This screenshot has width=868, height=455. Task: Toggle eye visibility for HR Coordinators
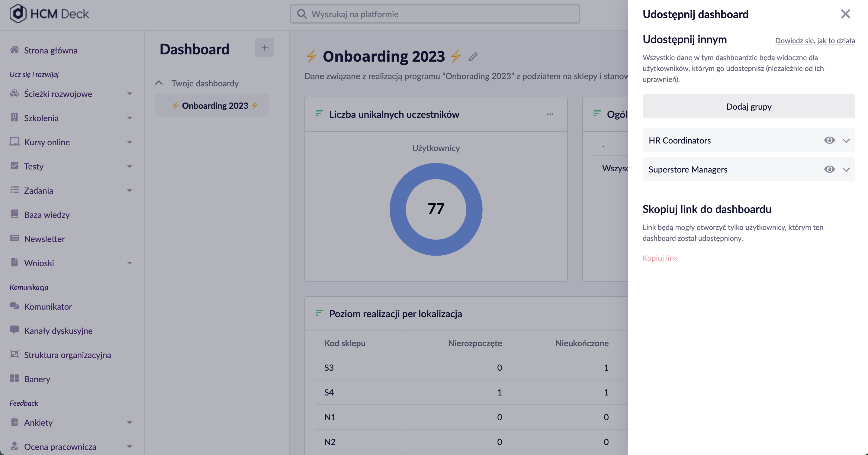[829, 140]
